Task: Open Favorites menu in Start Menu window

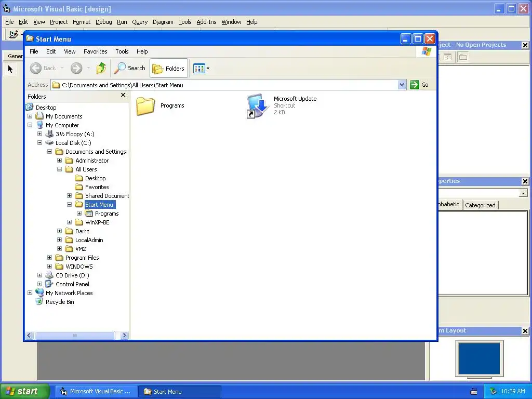Action: coord(96,51)
